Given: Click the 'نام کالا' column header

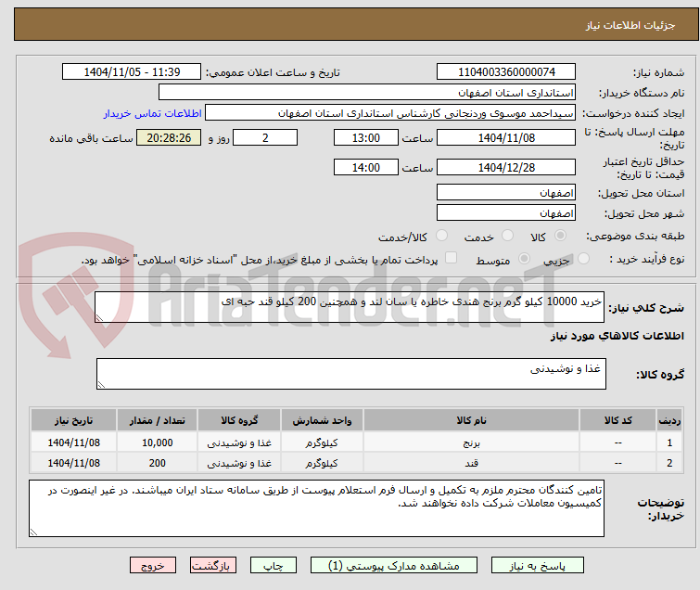Looking at the screenshot, I should pyautogui.click(x=471, y=420).
